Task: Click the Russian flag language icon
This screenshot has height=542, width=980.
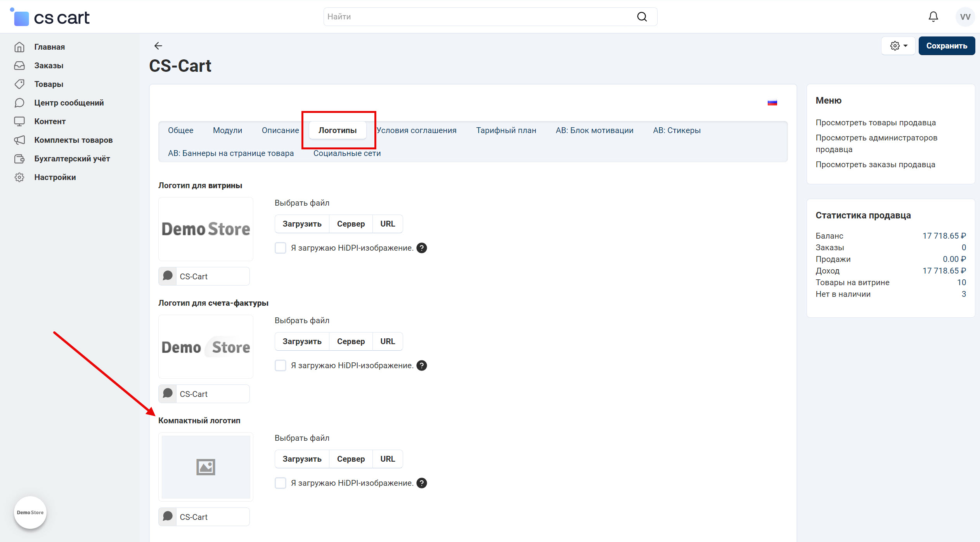Action: point(772,103)
